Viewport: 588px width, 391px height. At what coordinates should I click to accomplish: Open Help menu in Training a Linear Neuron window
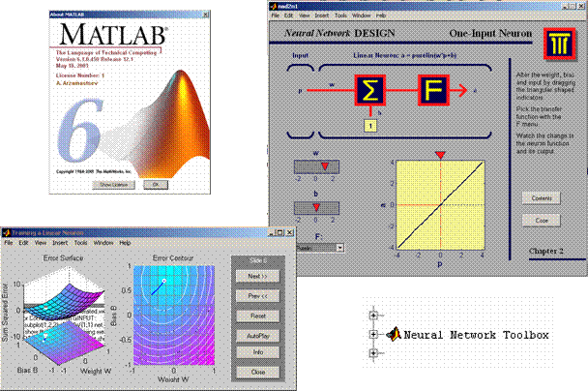[125, 243]
